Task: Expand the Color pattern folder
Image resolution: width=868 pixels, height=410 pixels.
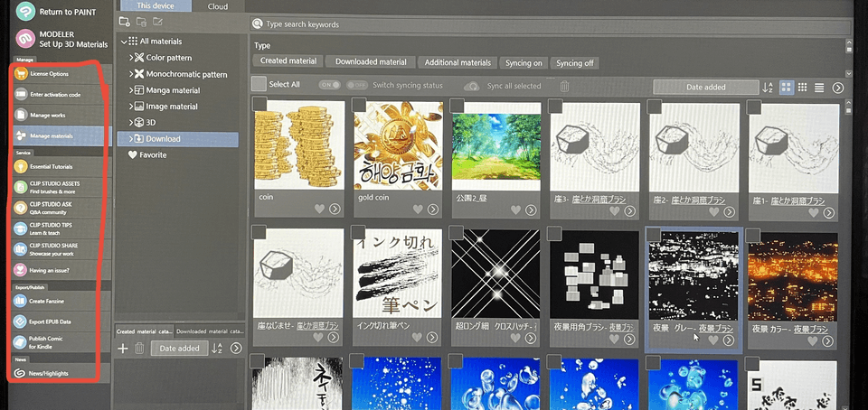Action: click(x=131, y=58)
